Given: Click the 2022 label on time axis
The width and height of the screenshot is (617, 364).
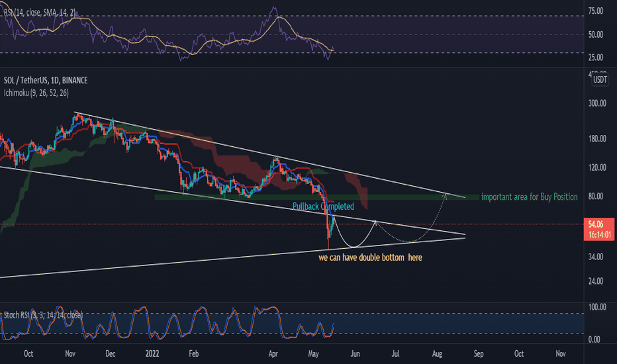Looking at the screenshot, I should click(152, 353).
